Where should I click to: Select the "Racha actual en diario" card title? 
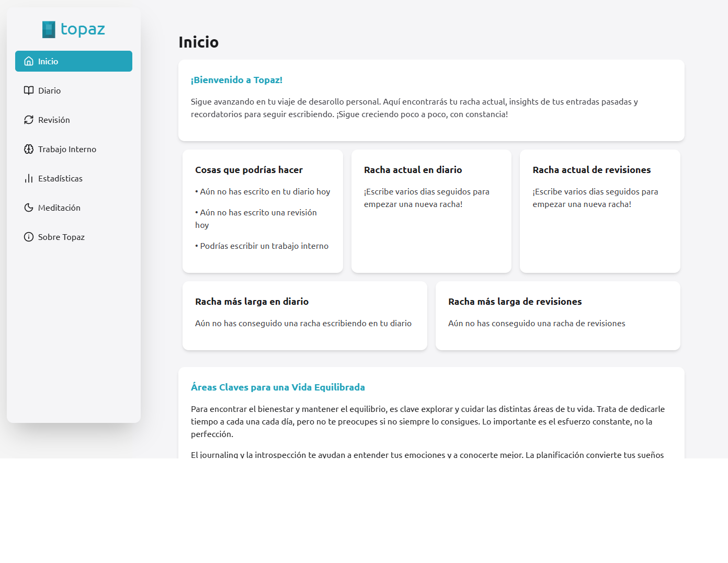pos(413,170)
